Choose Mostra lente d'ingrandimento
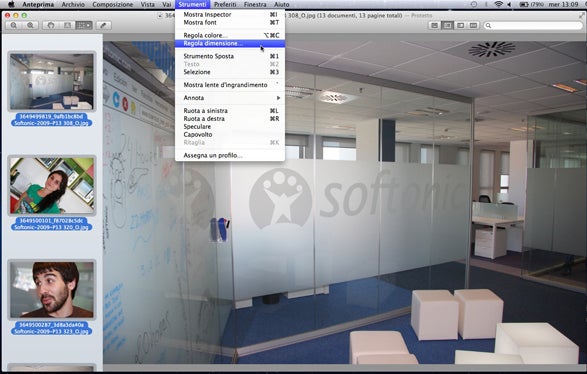Viewport: 587px width, 374px height. [x=230, y=85]
